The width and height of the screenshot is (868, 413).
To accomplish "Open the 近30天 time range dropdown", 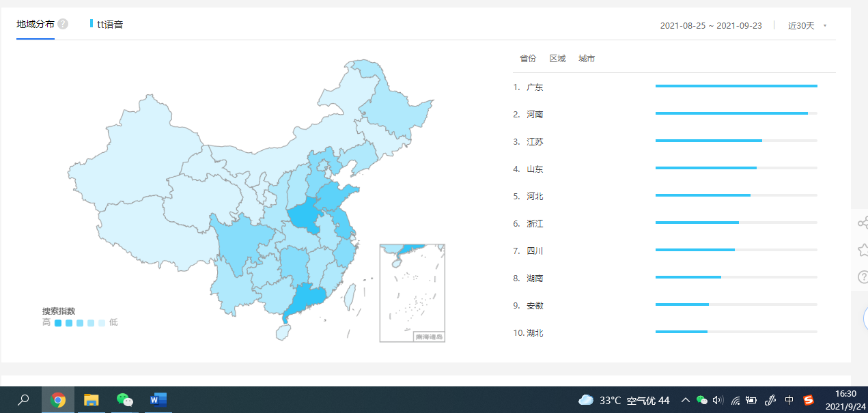I will tap(808, 25).
